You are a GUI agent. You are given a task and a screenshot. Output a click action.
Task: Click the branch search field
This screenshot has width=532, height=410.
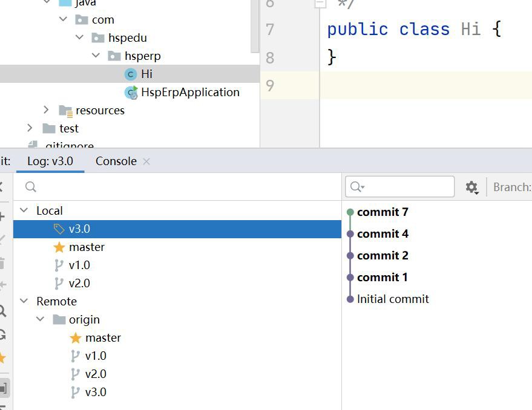(x=182, y=187)
